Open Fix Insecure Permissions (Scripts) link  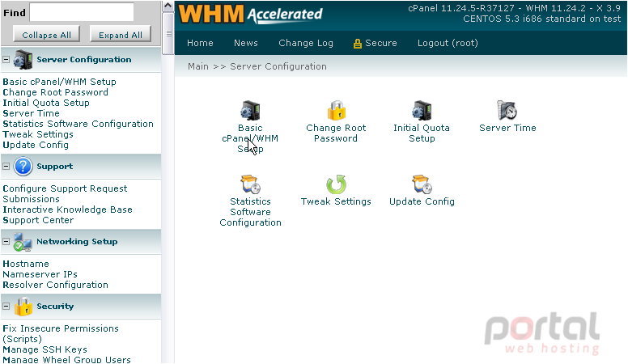(x=61, y=333)
